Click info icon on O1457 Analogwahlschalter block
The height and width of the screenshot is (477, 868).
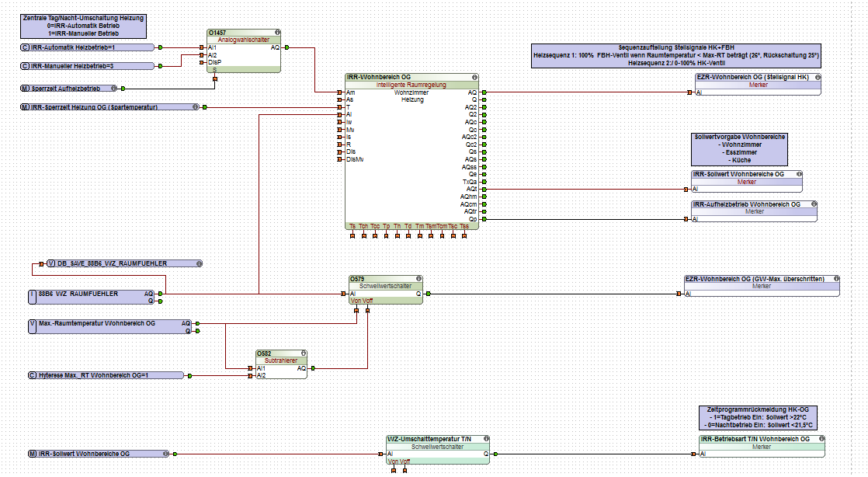pyautogui.click(x=277, y=33)
